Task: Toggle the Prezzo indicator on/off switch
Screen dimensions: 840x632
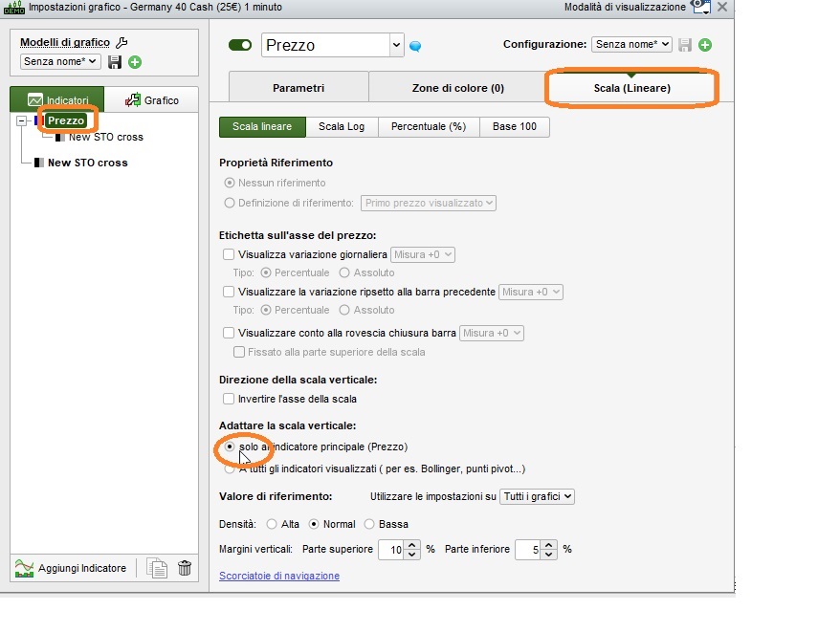Action: click(240, 45)
